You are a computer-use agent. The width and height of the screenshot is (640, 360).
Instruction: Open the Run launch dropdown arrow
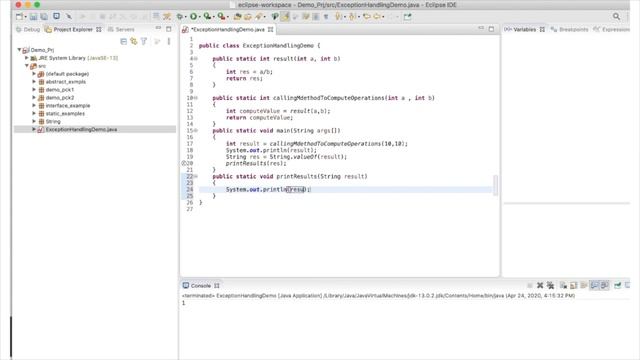(199, 17)
